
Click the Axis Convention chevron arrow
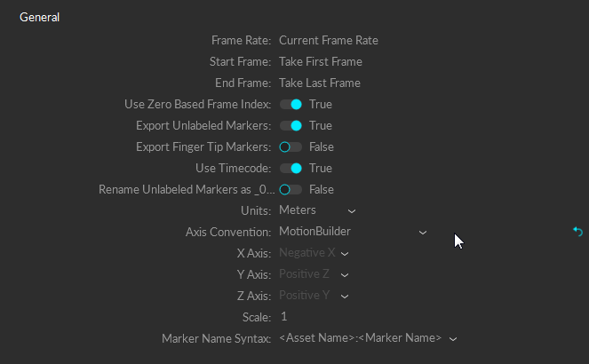pos(423,233)
